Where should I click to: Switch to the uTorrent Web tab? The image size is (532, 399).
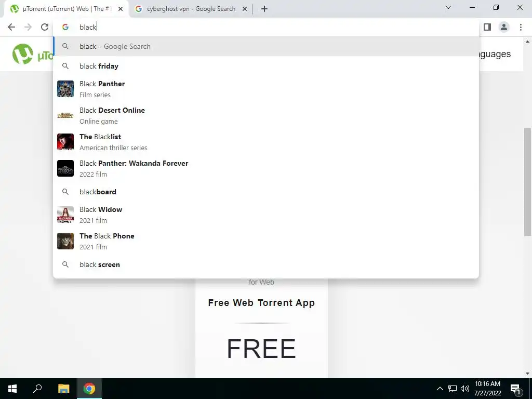coord(66,9)
